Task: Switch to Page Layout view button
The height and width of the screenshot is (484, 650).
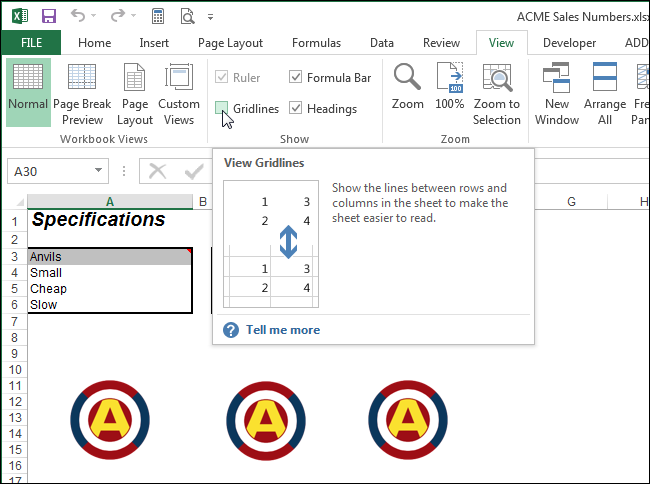Action: (135, 94)
